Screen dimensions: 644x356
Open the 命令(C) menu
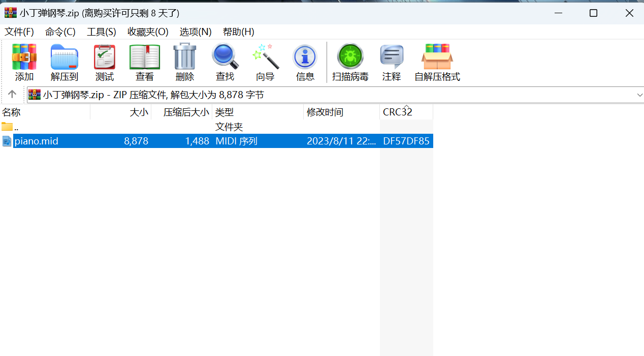[x=60, y=32]
